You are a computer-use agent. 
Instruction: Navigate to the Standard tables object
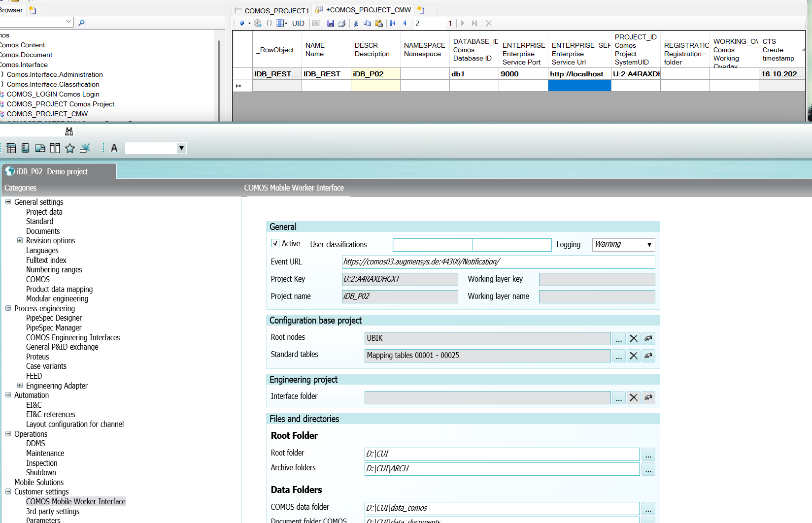click(x=648, y=356)
